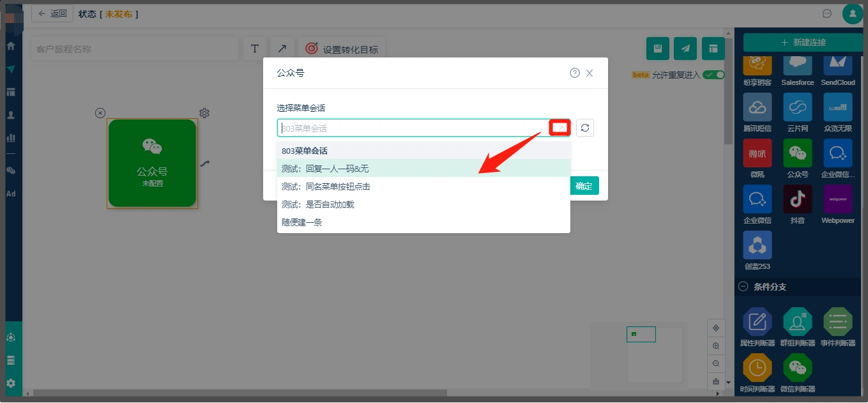The image size is (868, 403).
Task: Open the server stack icon in sidebar
Action: tap(10, 360)
